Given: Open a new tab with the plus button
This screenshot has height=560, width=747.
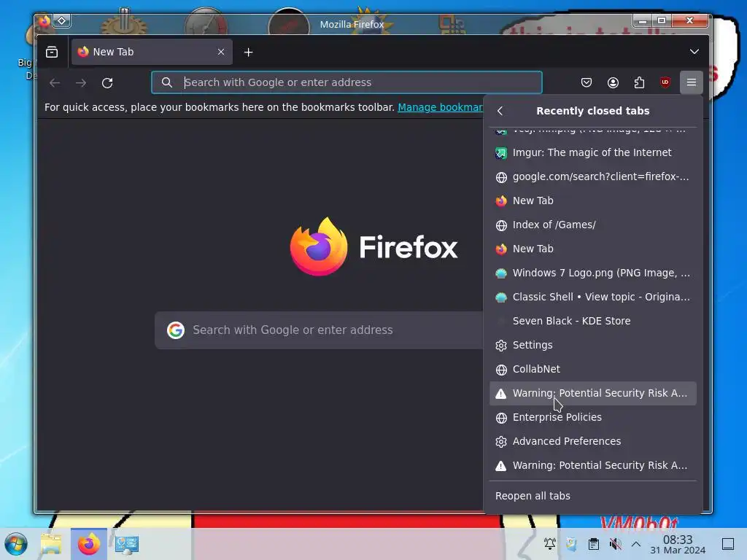Looking at the screenshot, I should click(x=248, y=52).
